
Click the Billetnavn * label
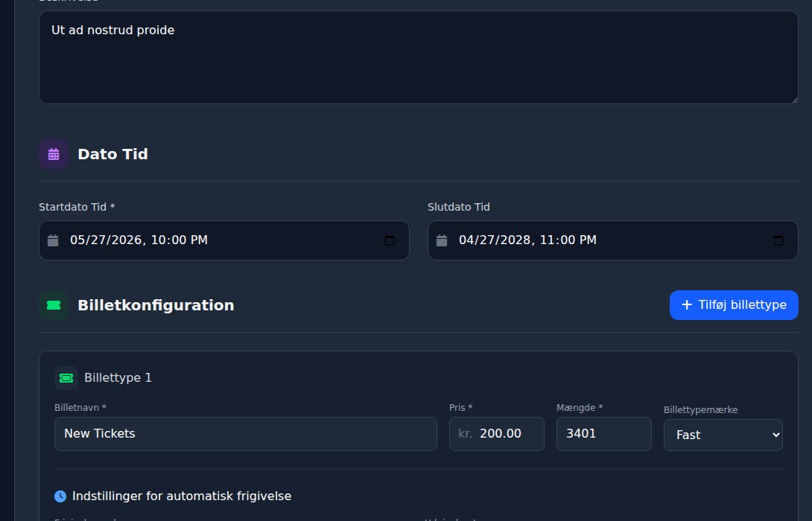coord(80,408)
